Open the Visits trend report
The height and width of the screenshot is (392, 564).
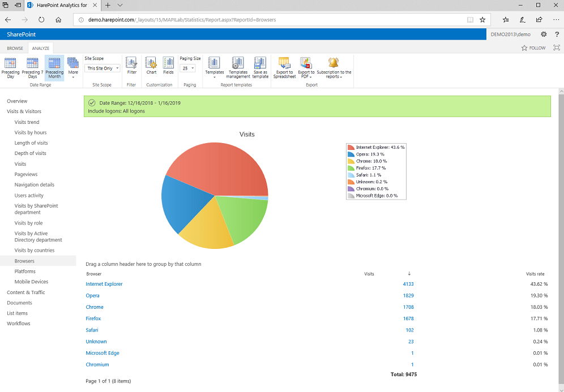[x=27, y=122]
